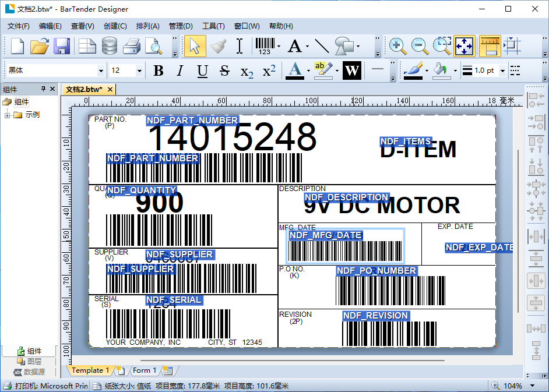Click the 9V DC MOTOR description text
This screenshot has height=392, width=549.
pos(382,205)
